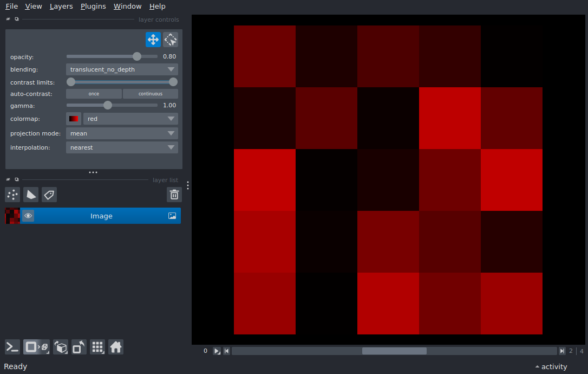This screenshot has width=588, height=374.
Task: Expand the colormap red dropdown
Action: (130, 119)
